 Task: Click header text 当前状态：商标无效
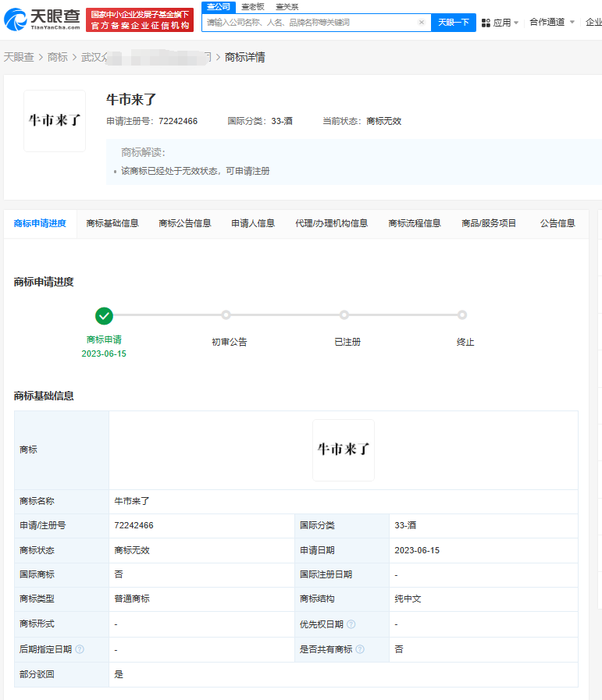click(x=362, y=121)
